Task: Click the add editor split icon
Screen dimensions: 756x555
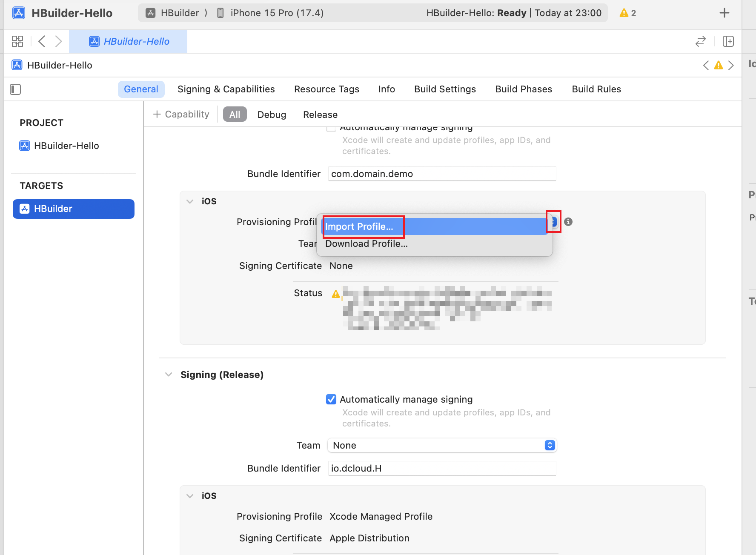Action: coord(728,41)
